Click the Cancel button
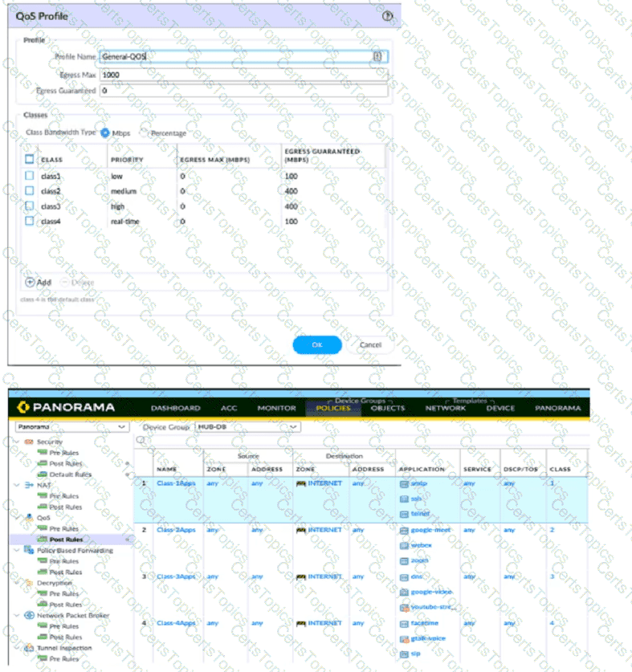The height and width of the screenshot is (672, 632). (x=370, y=344)
